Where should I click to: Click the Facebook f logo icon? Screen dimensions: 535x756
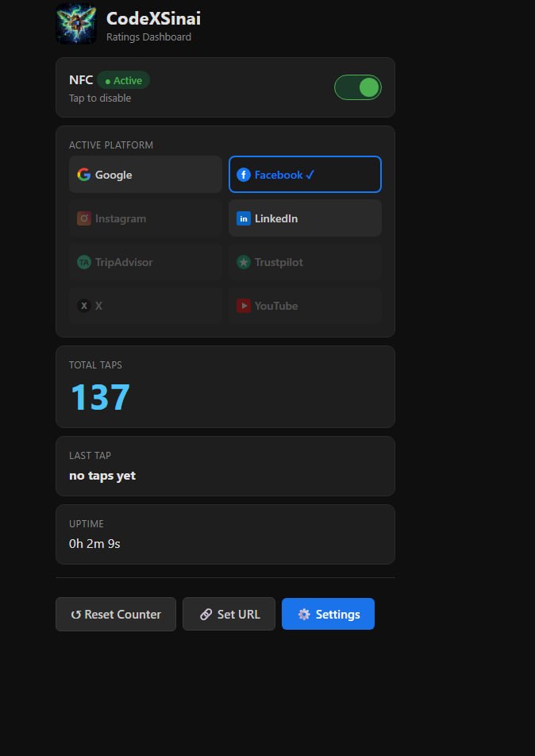click(x=244, y=175)
